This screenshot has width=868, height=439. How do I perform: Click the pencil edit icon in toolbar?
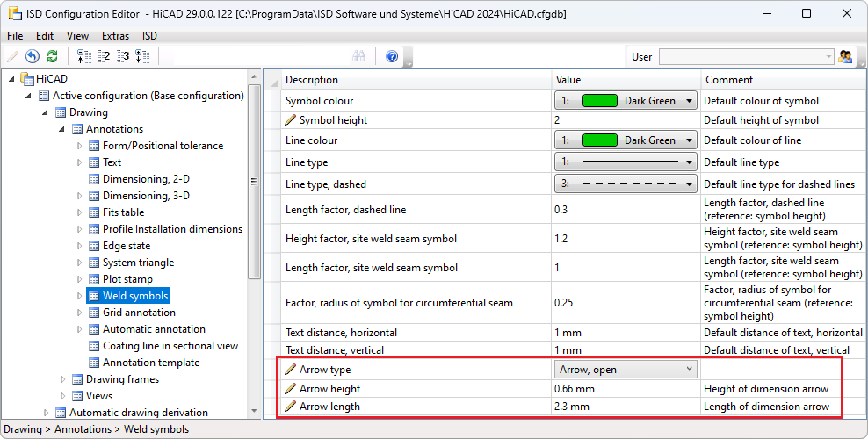(x=12, y=56)
